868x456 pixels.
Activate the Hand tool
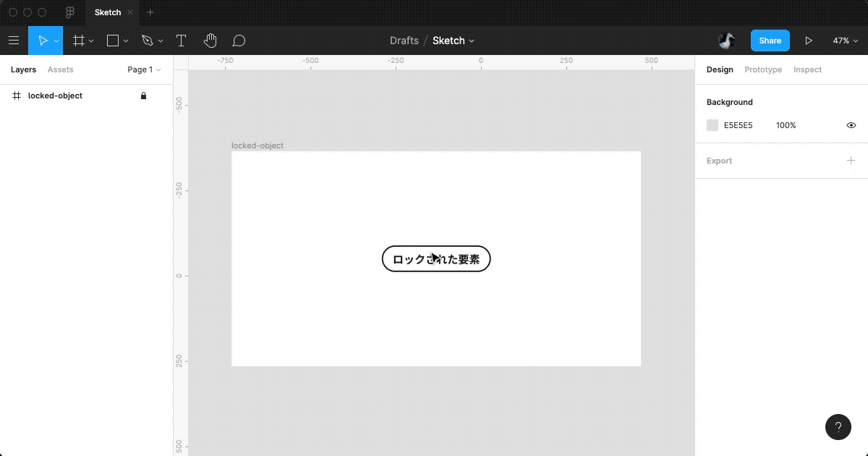210,41
